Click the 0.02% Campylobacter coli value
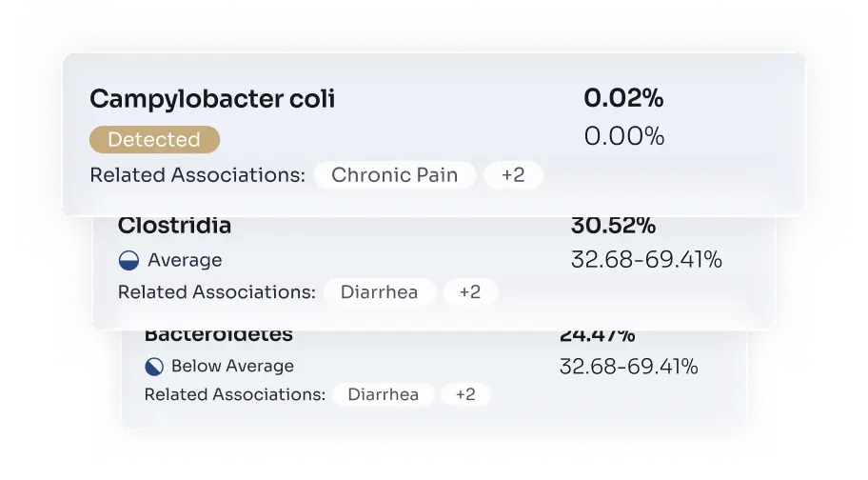The height and width of the screenshot is (480, 868). [623, 98]
